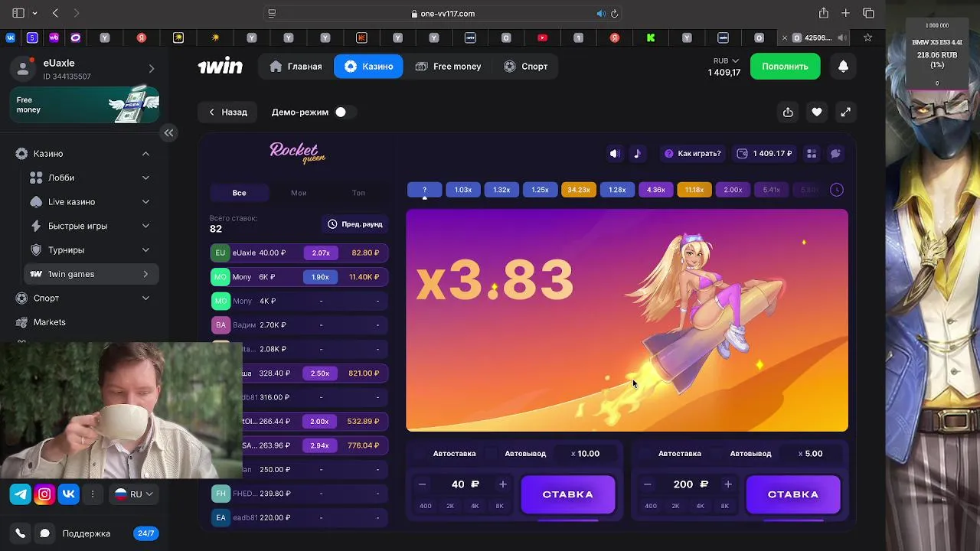Collapse the Казино sidebar section
The width and height of the screenshot is (980, 551).
point(145,154)
